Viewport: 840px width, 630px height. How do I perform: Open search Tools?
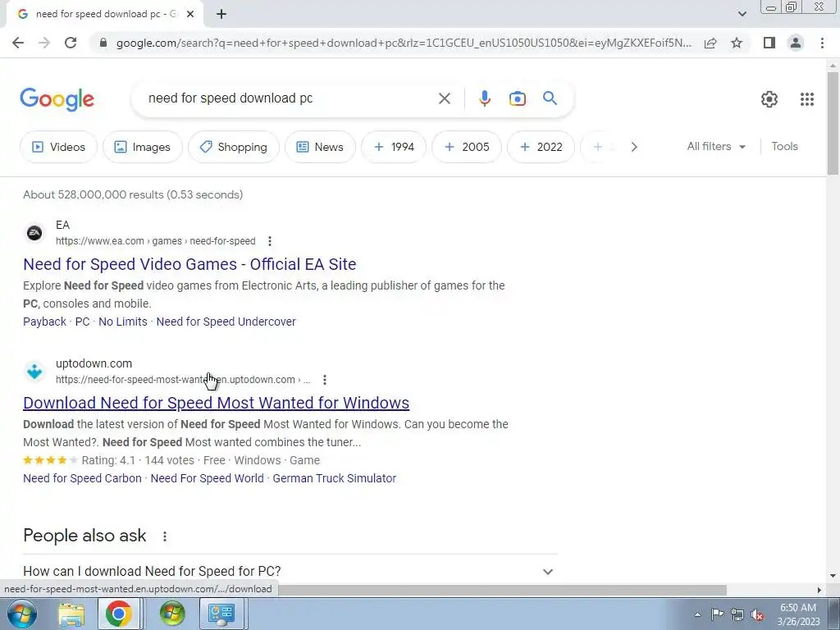point(784,146)
